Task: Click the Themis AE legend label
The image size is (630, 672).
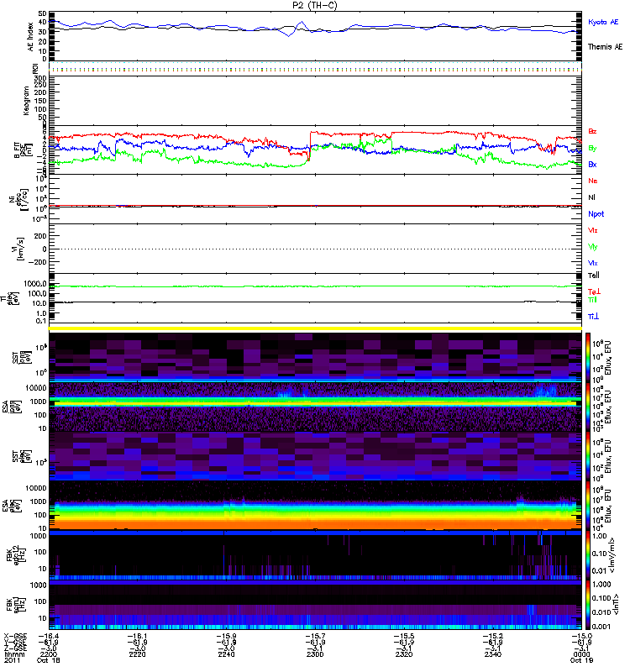Action: (x=605, y=47)
